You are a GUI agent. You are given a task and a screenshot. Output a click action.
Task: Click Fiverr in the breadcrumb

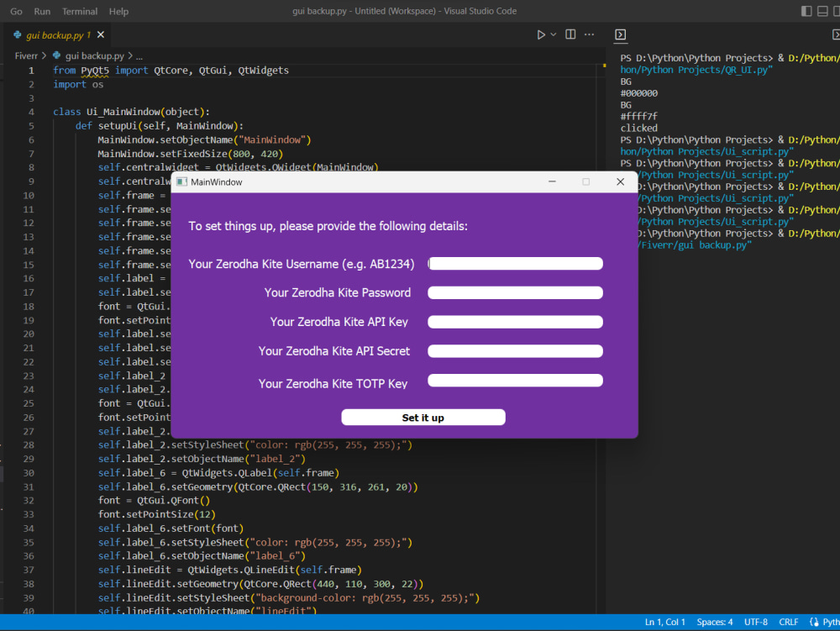pos(26,55)
